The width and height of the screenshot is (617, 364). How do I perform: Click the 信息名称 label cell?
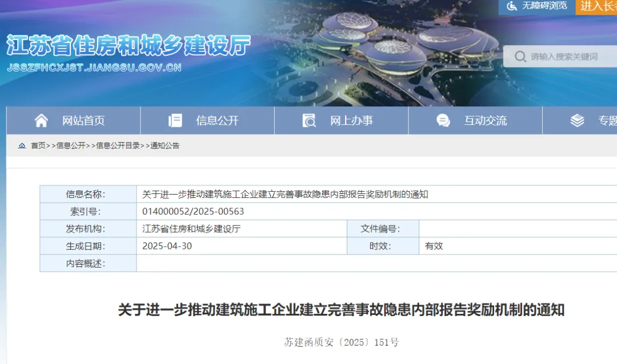[88, 194]
